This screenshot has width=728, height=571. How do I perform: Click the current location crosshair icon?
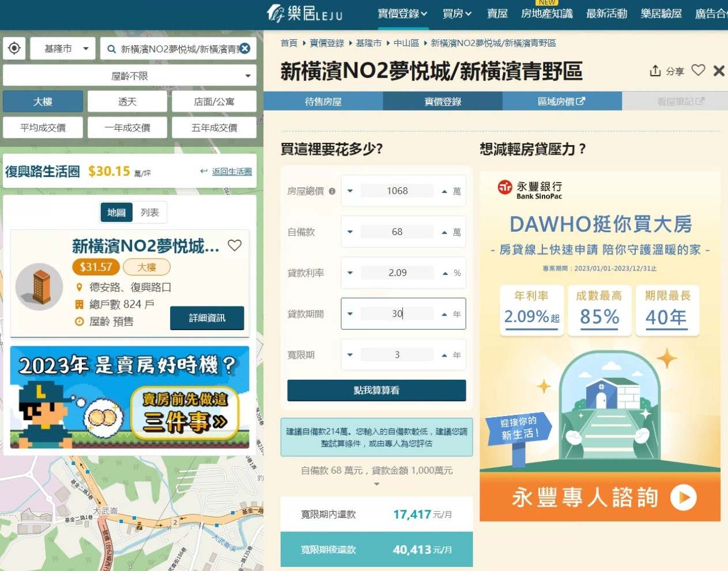coord(14,48)
